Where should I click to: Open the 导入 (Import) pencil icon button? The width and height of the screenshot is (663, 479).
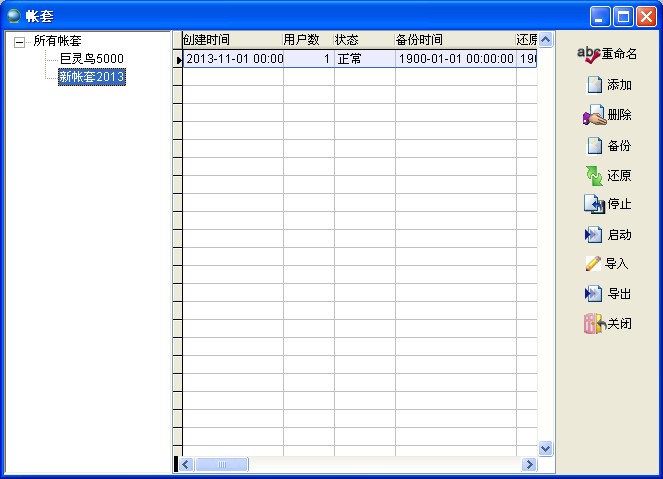(594, 264)
